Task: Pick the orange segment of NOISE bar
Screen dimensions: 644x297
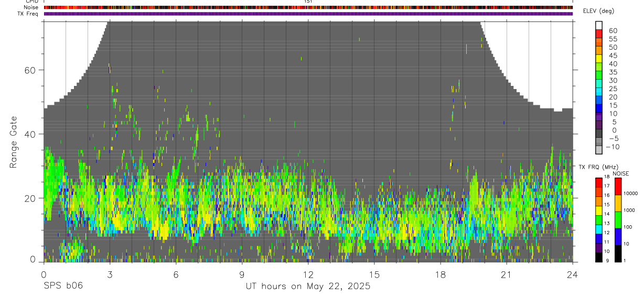Action: tap(618, 203)
